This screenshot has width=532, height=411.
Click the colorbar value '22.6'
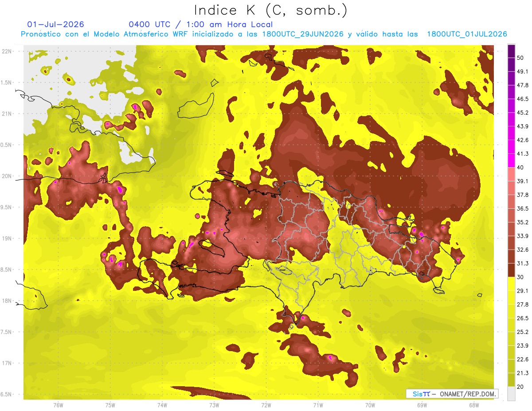523,359
